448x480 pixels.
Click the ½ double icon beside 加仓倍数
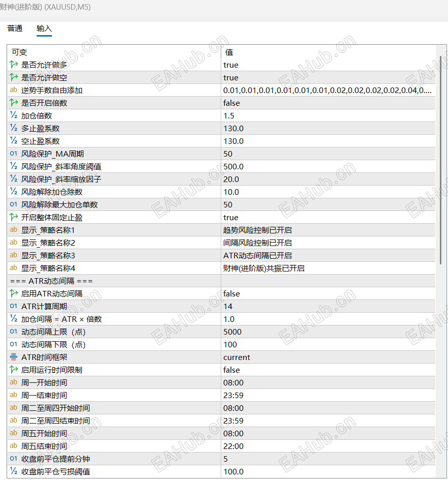13,115
